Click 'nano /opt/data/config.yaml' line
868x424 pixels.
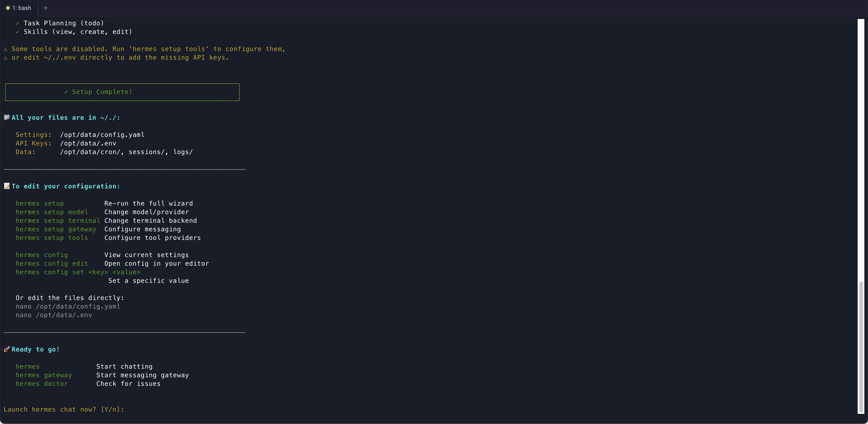pos(68,307)
